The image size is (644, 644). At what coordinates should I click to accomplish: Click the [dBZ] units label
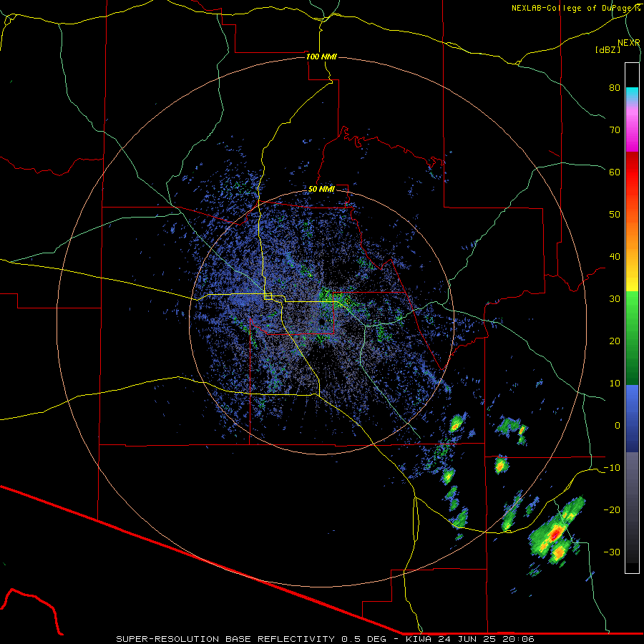[608, 50]
